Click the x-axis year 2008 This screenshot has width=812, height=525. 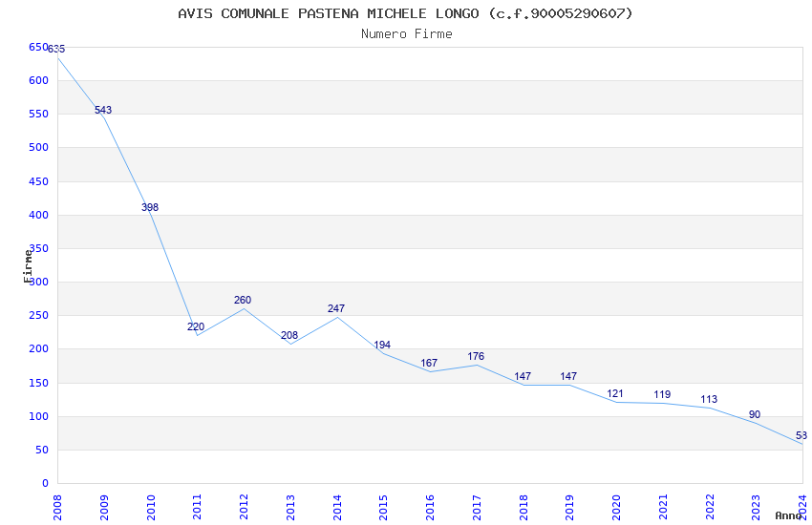57,507
